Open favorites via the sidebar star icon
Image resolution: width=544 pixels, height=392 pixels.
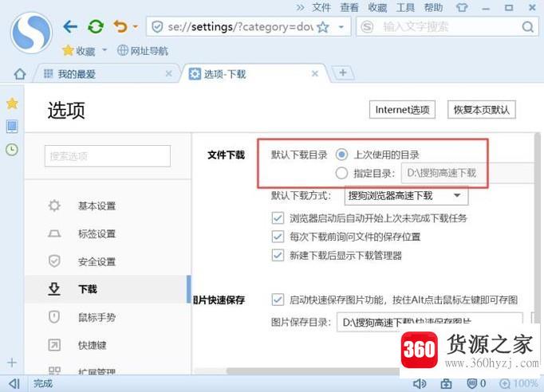click(x=12, y=103)
